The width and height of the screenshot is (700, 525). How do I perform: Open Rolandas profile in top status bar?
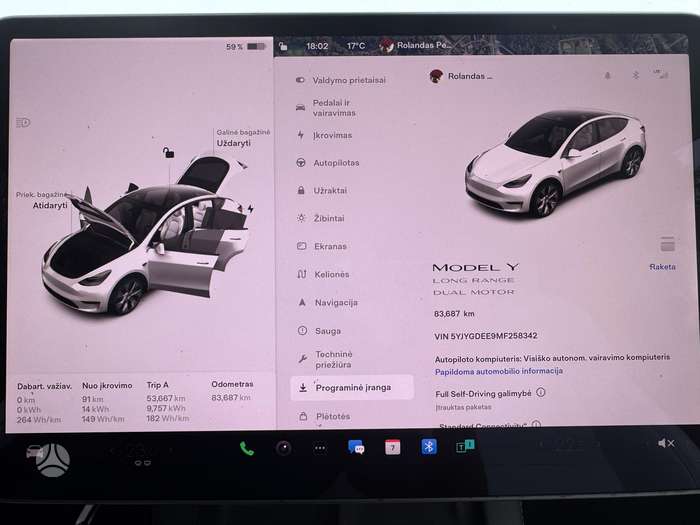415,45
